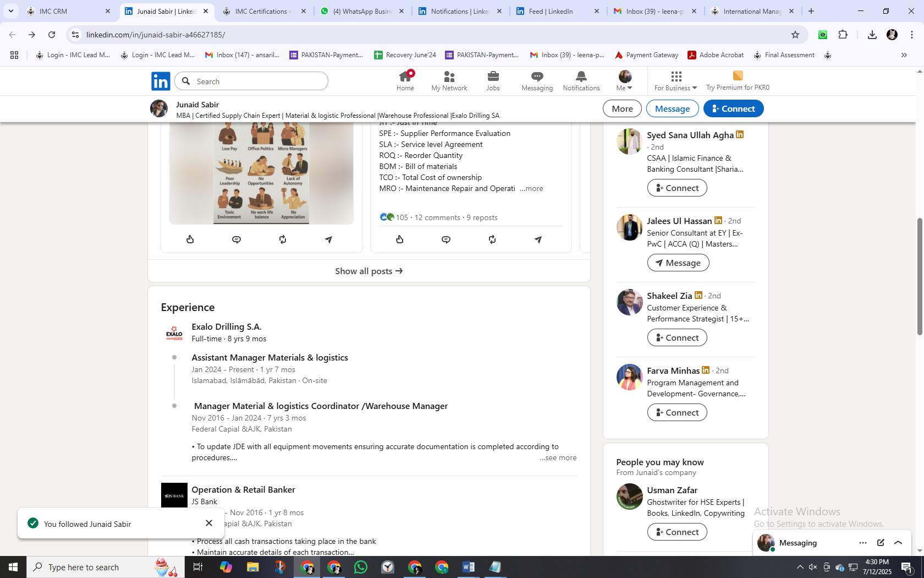Connect with Syed Sana Ullah Agha
This screenshot has height=578, width=924.
click(677, 188)
